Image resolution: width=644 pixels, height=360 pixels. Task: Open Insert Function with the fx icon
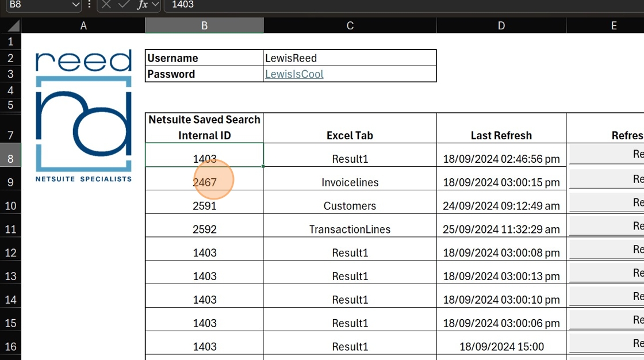tap(142, 5)
